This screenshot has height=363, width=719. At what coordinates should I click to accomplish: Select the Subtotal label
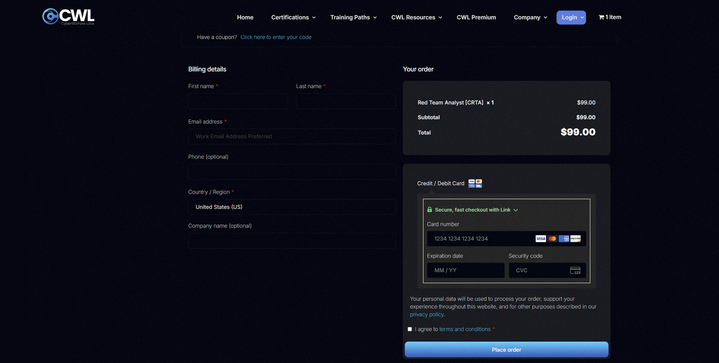pos(429,117)
